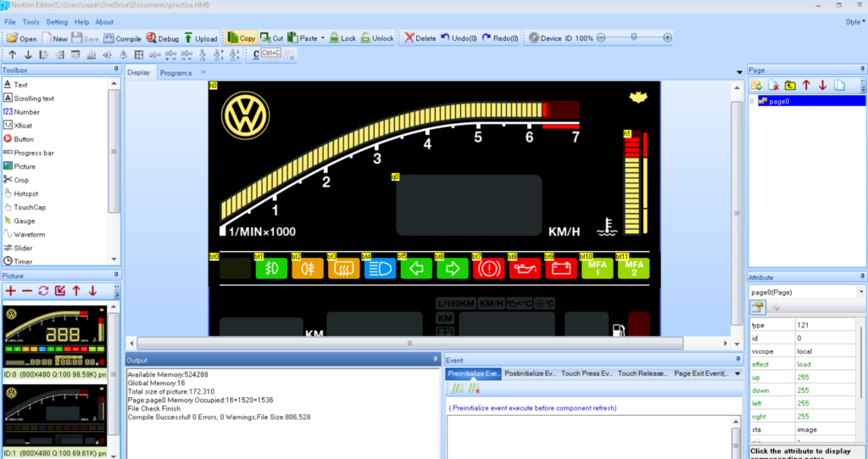Remove picture with the minus icon
Image resolution: width=868 pixels, height=459 pixels.
click(26, 291)
